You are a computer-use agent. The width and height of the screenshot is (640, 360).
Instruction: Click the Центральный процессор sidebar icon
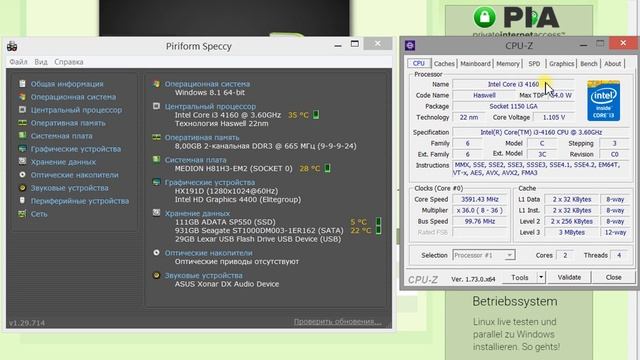22,110
